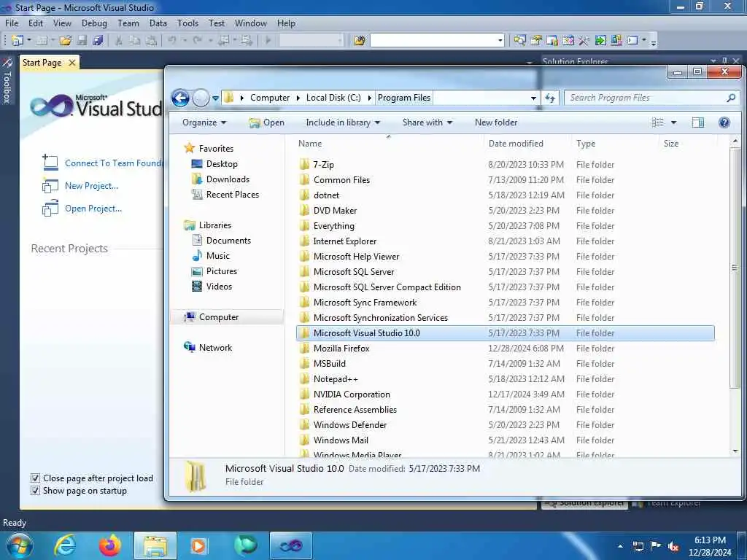Click the New Project icon on the Start Page
Image resolution: width=747 pixels, height=560 pixels.
point(50,186)
